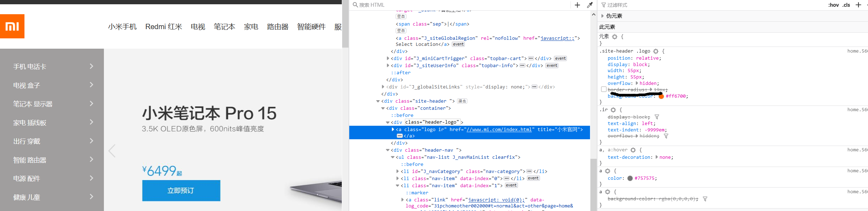Click the plus icon to create a new node
Image resolution: width=868 pixels, height=211 pixels.
click(577, 5)
